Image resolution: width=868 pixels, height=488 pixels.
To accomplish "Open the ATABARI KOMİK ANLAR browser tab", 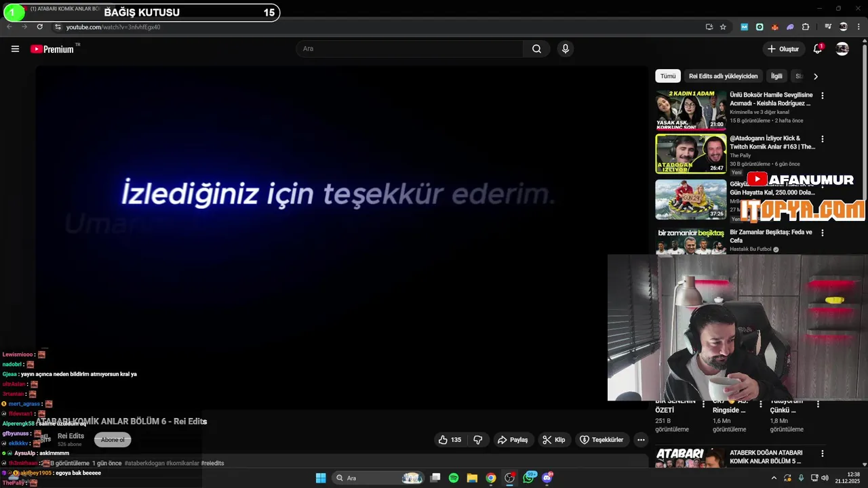I will point(64,9).
